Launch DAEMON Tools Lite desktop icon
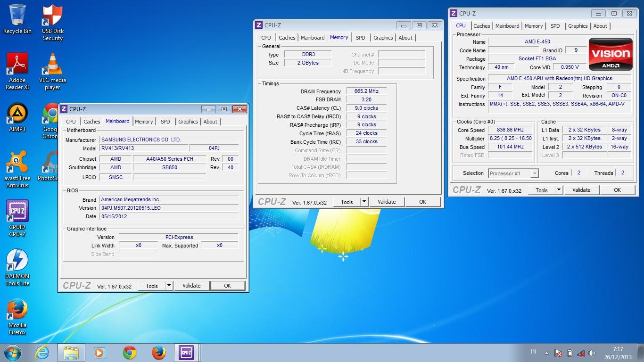This screenshot has height=362, width=644. click(17, 268)
